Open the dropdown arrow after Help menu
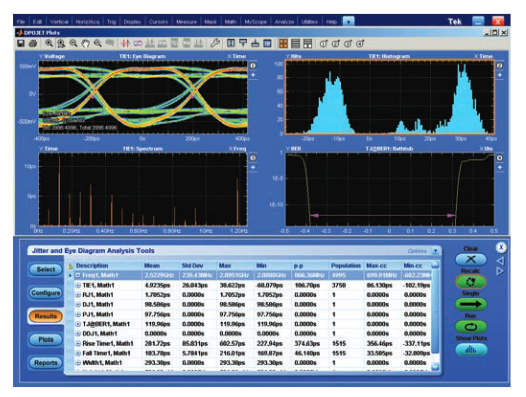This screenshot has height=397, width=526. (349, 22)
